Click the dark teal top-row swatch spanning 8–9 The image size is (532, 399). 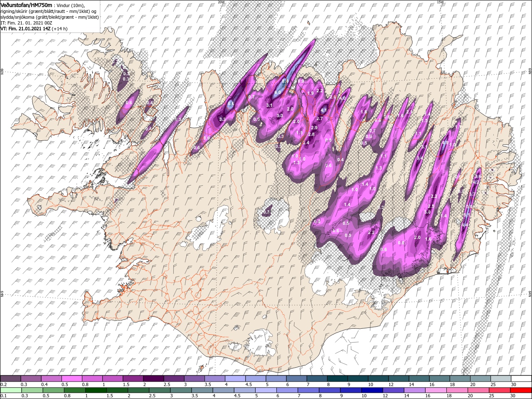(x=337, y=379)
